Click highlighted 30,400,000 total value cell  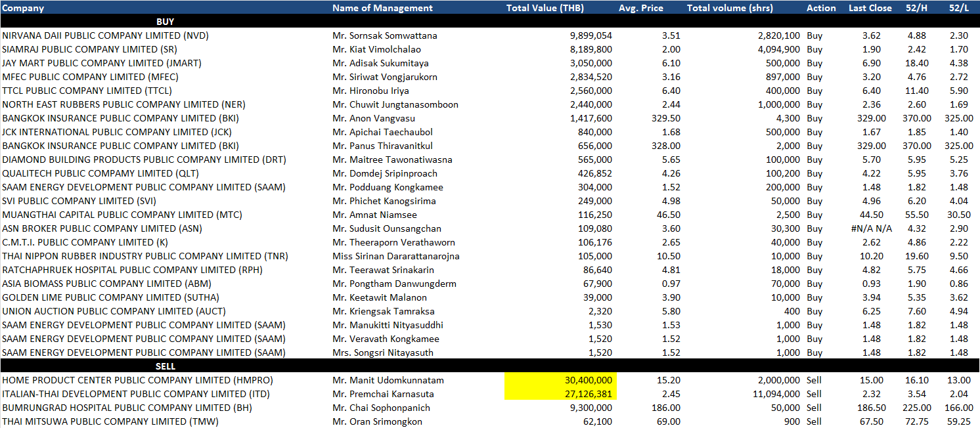[560, 380]
